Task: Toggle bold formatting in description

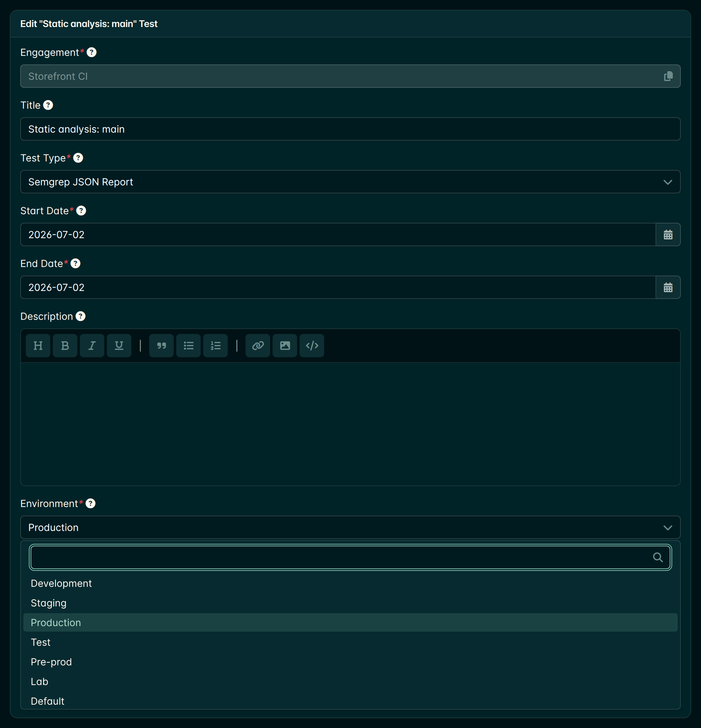Action: pos(65,345)
